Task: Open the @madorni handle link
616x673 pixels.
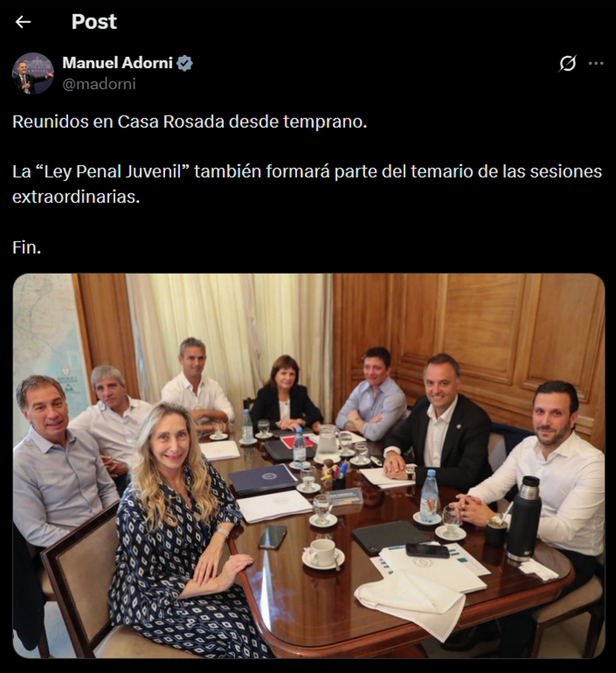Action: click(99, 84)
